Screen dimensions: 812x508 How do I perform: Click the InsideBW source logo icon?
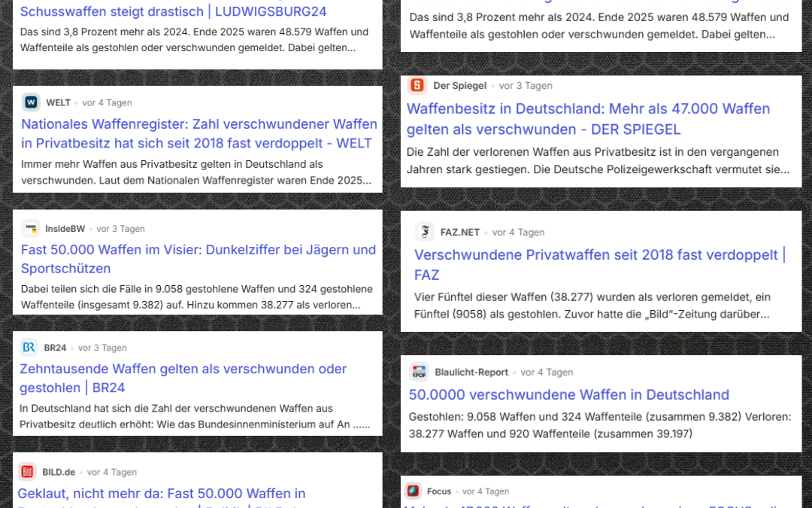pos(31,229)
